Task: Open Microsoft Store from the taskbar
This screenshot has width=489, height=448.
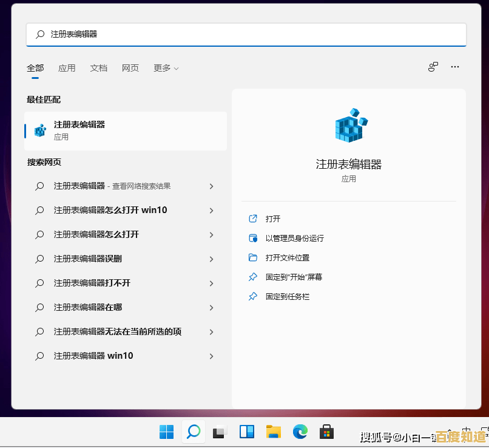Action: pos(326,432)
